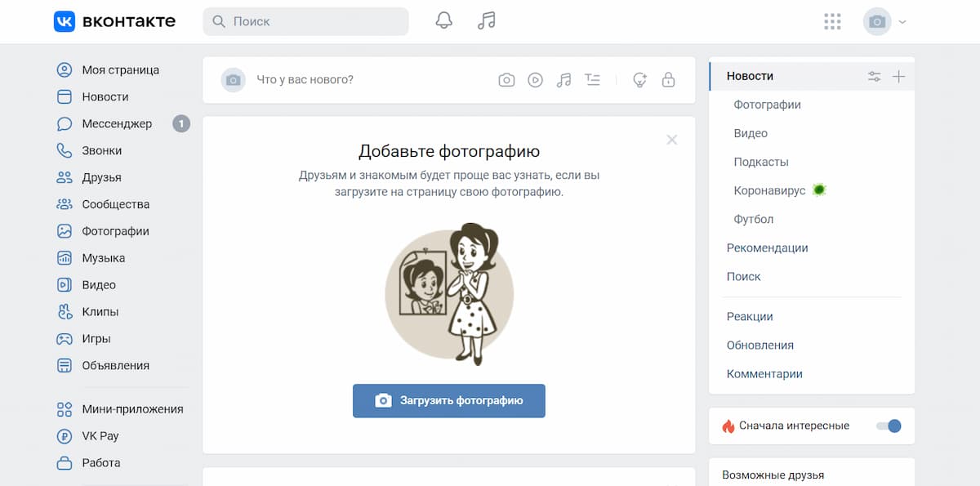Click the Видео icon in left sidebar
Screen dimensions: 980x486
click(x=65, y=285)
